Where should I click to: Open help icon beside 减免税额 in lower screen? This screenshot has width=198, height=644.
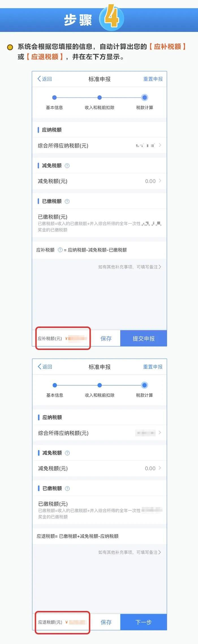coord(67,453)
